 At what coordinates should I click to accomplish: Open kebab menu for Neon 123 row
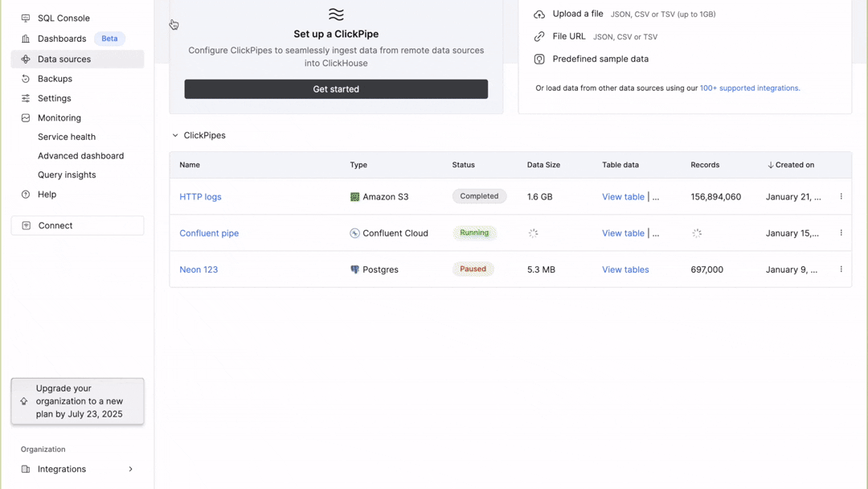[x=841, y=269]
